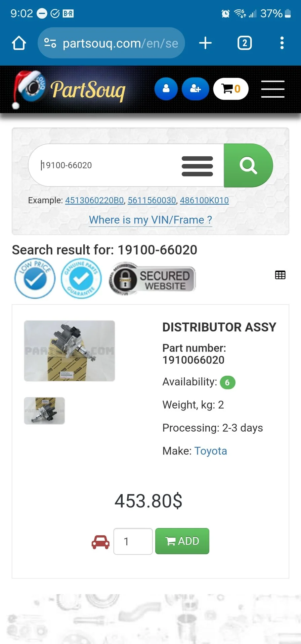Screen dimensions: 301x644
Task: Open a new browser tab
Action: (x=205, y=43)
